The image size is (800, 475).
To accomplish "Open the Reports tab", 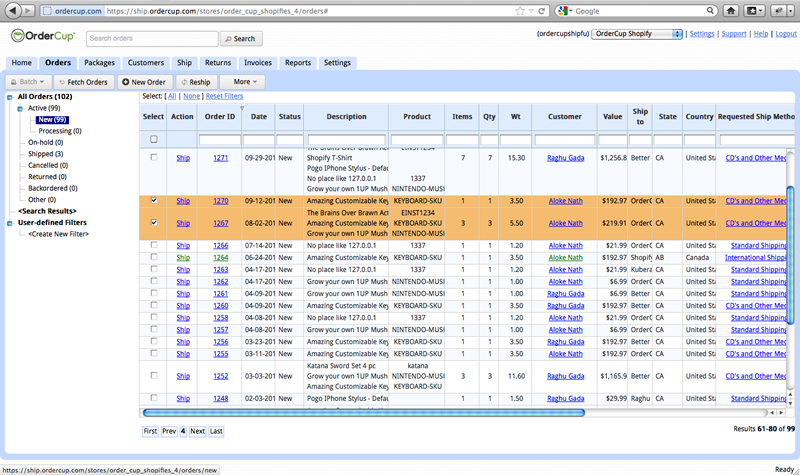I will click(298, 63).
